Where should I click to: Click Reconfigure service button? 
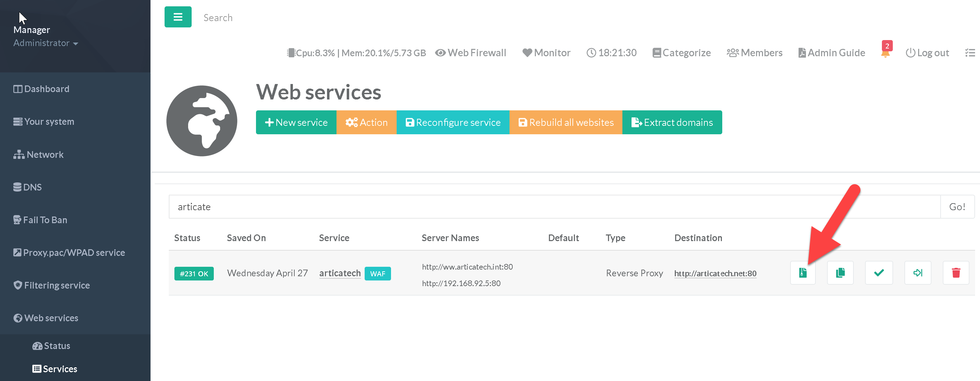click(453, 122)
